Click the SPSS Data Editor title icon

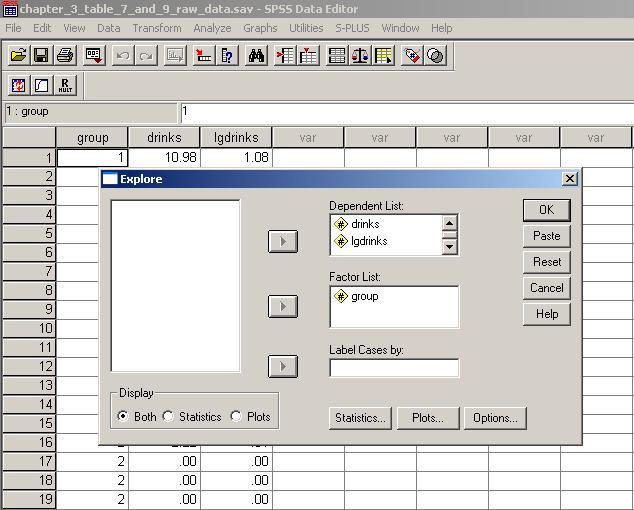click(10, 10)
